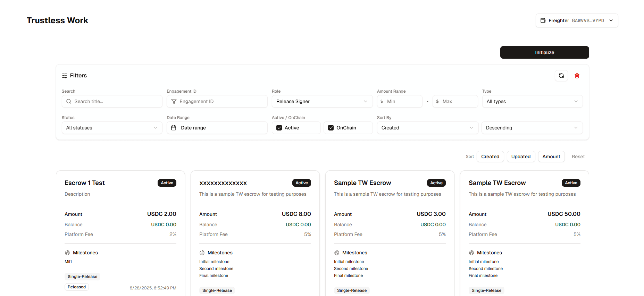This screenshot has width=644, height=296.
Task: Open the Type dropdown showing All types
Action: click(532, 101)
